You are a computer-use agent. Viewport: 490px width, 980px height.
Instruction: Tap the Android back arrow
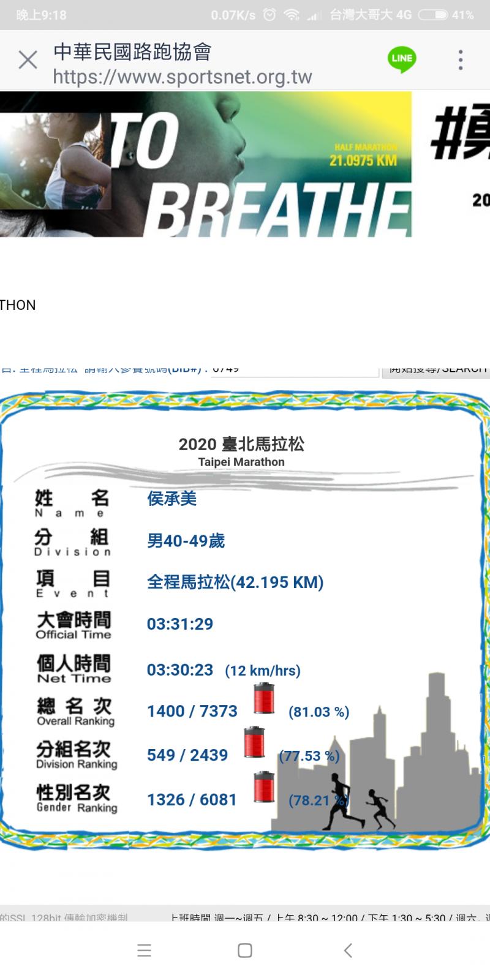[348, 951]
